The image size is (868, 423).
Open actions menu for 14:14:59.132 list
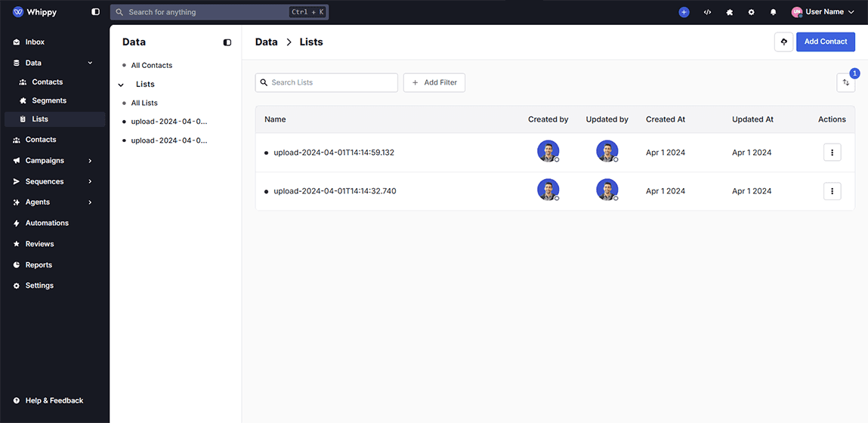(x=832, y=153)
